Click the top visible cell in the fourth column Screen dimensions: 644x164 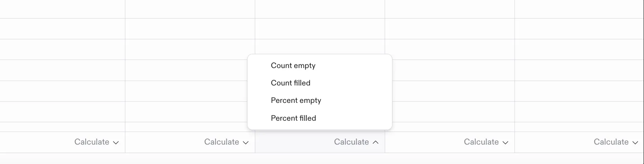point(450,9)
